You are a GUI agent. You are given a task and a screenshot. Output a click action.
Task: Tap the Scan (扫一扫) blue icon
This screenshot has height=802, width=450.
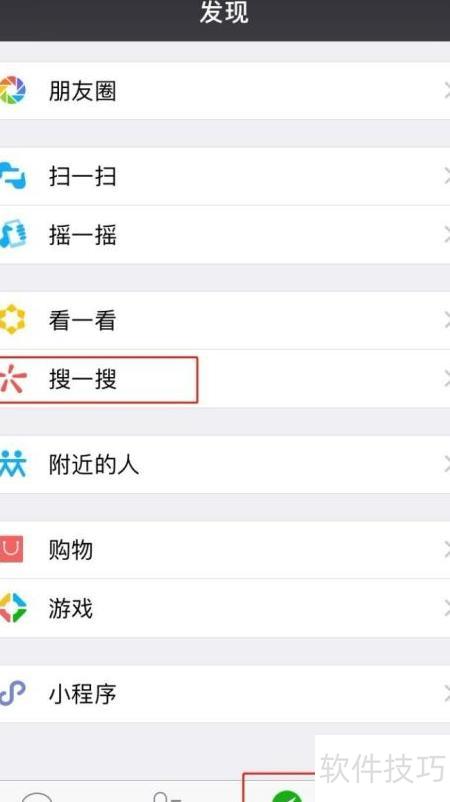[x=12, y=176]
